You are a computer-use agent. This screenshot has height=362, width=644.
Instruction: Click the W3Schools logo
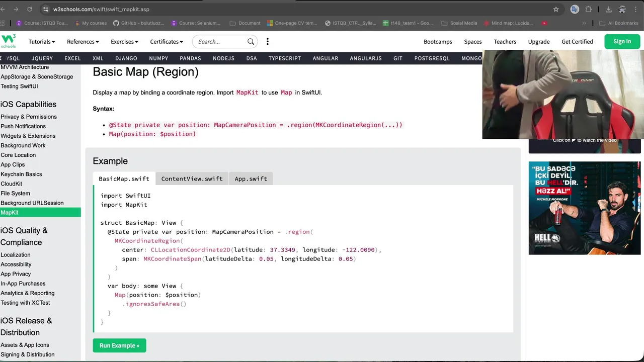9,41
